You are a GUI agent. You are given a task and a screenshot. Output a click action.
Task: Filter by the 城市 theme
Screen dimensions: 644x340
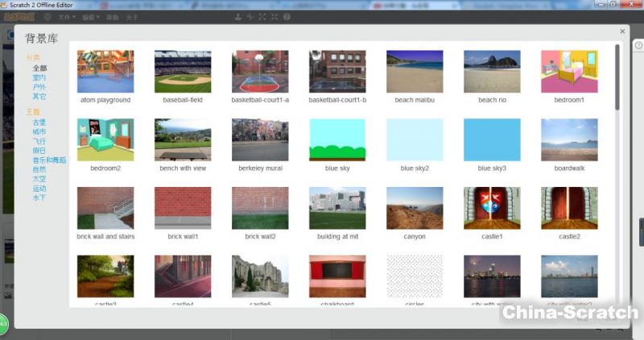point(39,132)
